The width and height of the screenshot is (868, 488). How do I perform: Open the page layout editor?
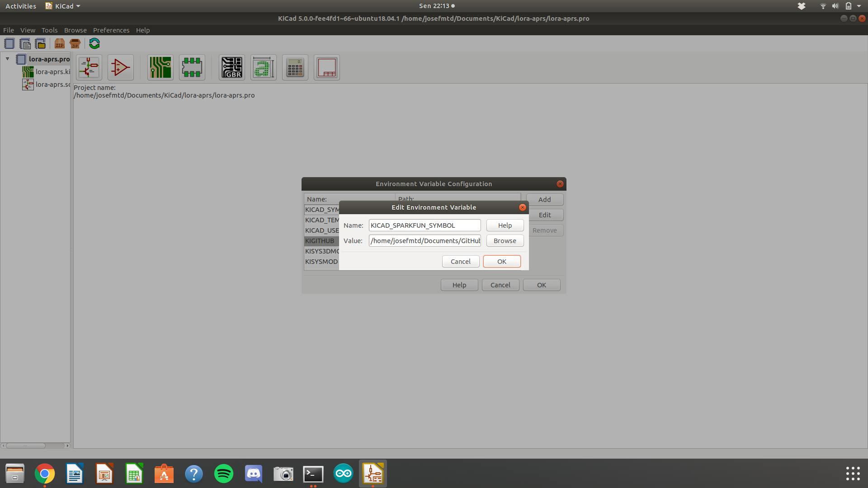[x=326, y=67]
